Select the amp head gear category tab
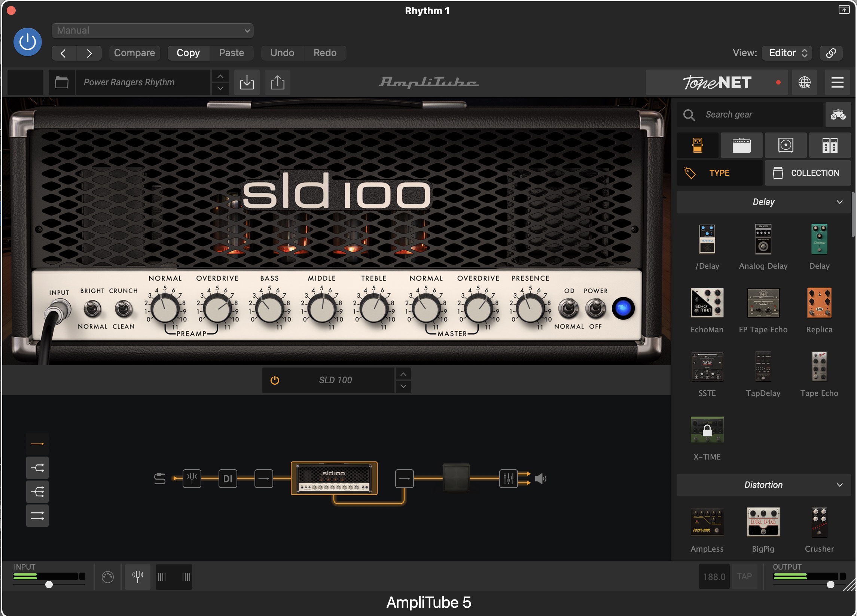 click(741, 145)
